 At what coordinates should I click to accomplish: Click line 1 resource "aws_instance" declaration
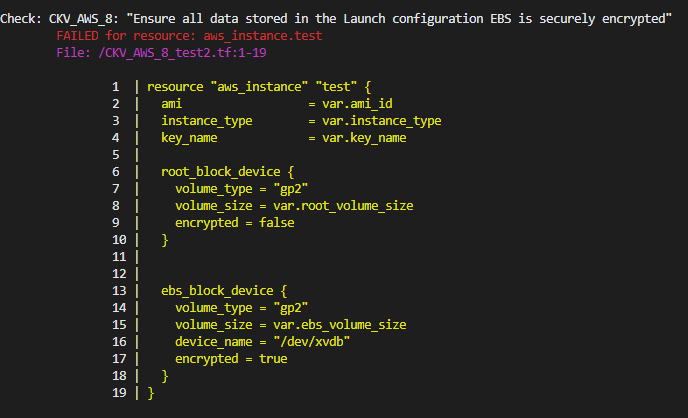tap(259, 87)
